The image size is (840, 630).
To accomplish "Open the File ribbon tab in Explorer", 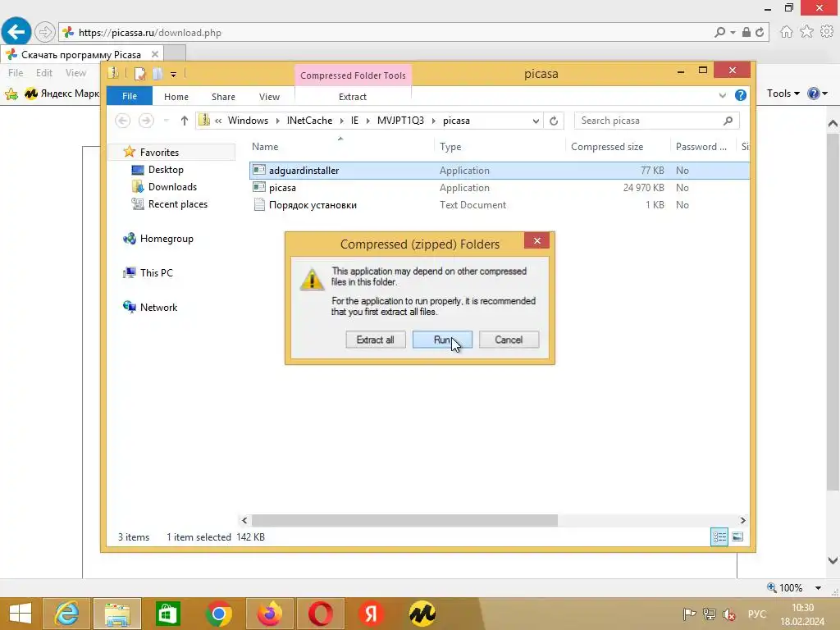I will (129, 96).
